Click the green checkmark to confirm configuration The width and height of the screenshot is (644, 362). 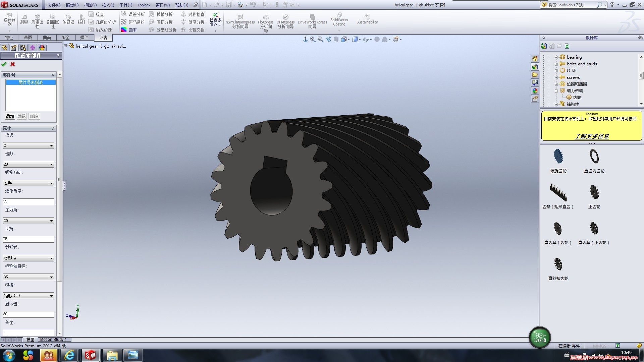tap(4, 64)
